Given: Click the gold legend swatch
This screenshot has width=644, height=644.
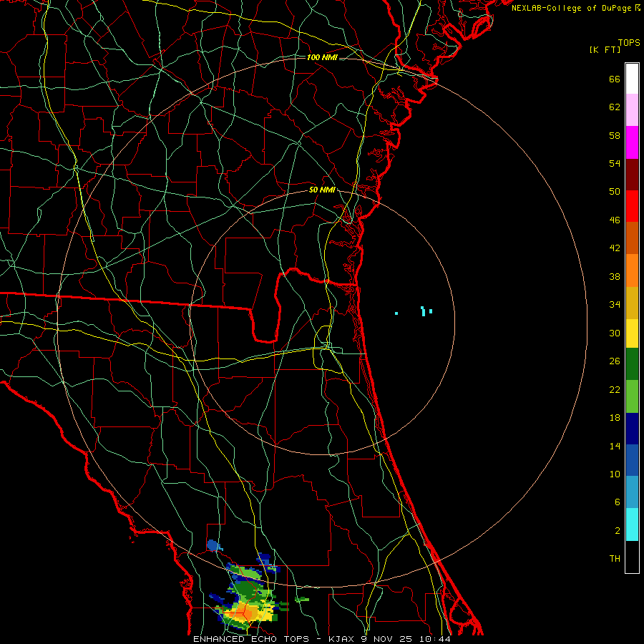Looking at the screenshot, I should click(632, 303).
